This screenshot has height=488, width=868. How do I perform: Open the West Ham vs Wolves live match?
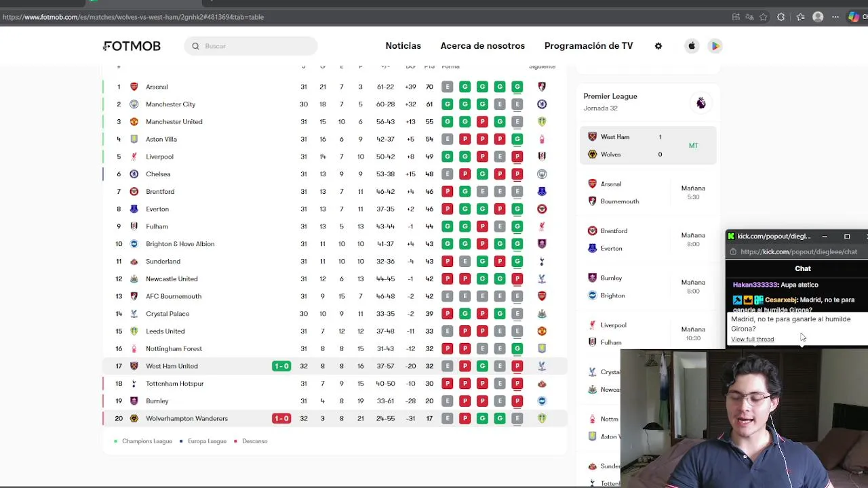pyautogui.click(x=648, y=145)
